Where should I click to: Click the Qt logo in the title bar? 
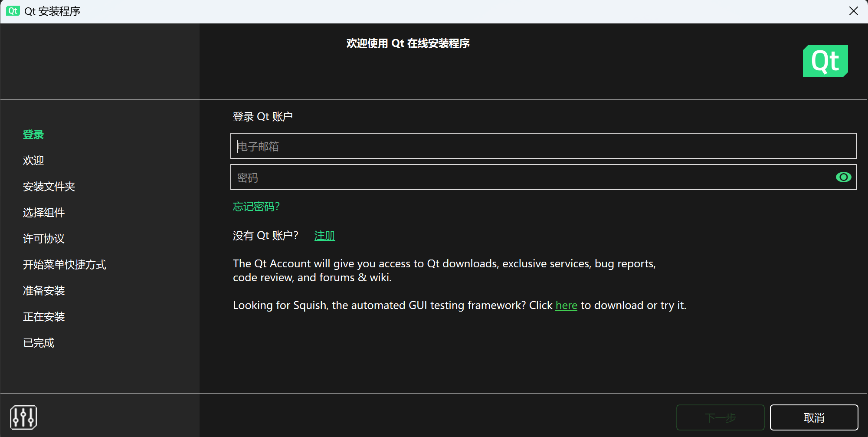(x=12, y=11)
